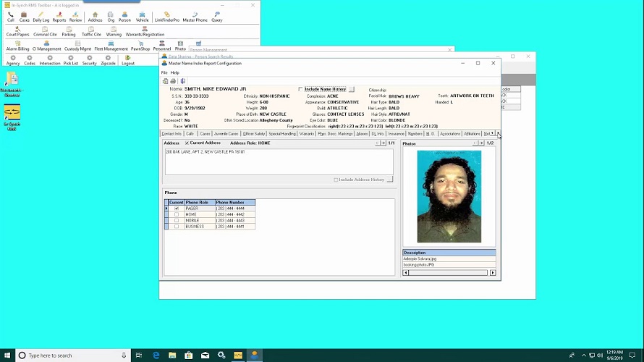644x362 pixels.
Task: Enable the Include Name History checkbox
Action: 301,89
